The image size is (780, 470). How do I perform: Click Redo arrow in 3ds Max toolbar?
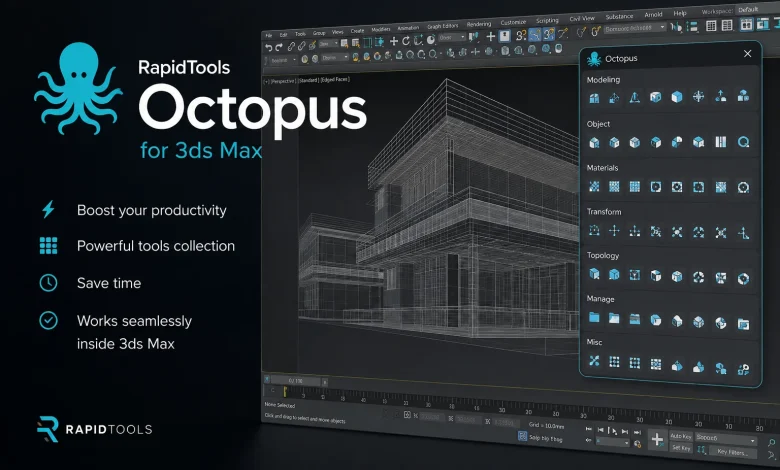tap(279, 47)
